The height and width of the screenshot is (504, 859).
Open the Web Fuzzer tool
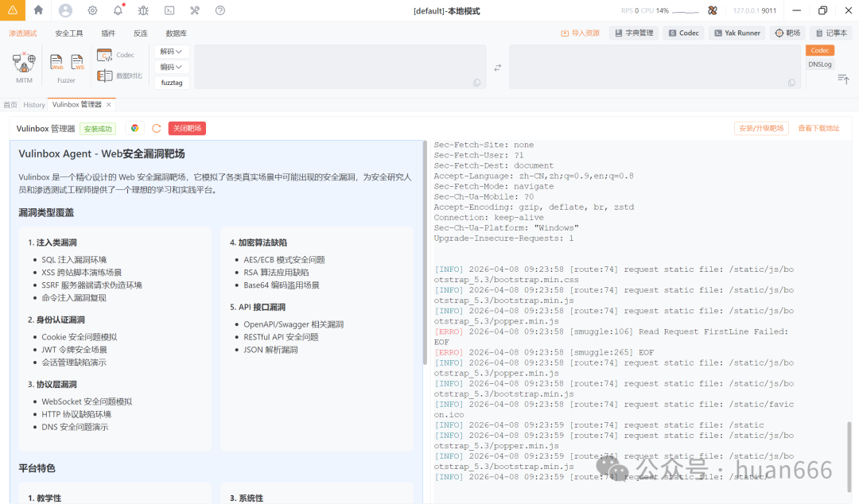(56, 63)
